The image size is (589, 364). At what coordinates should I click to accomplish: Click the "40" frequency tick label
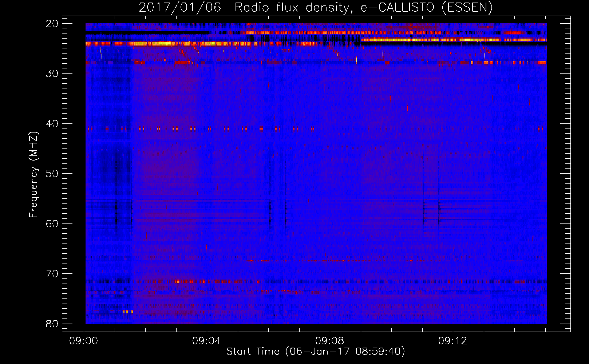pos(52,124)
